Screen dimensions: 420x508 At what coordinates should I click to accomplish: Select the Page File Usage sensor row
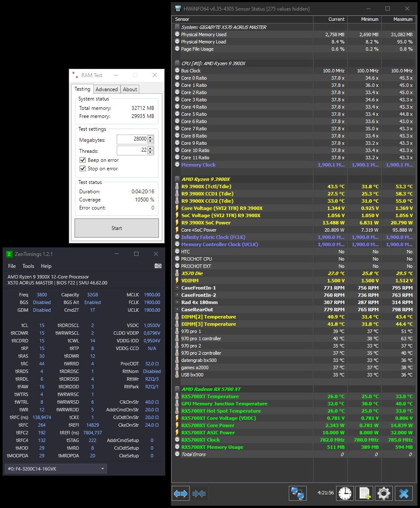click(x=293, y=49)
